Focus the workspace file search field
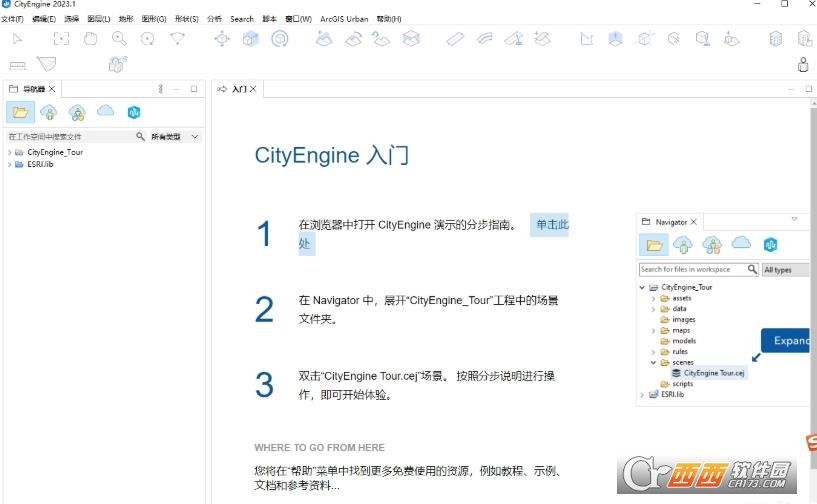Image resolution: width=817 pixels, height=504 pixels. pos(70,137)
